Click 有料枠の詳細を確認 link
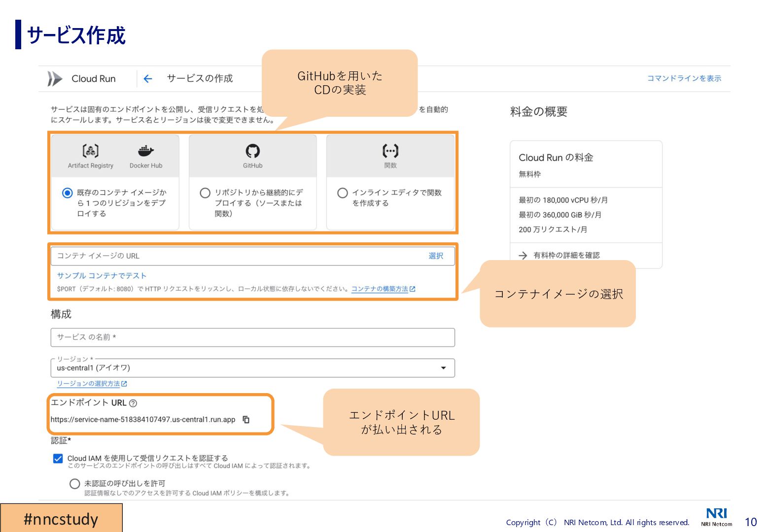This screenshot has height=532, width=769. tap(566, 255)
